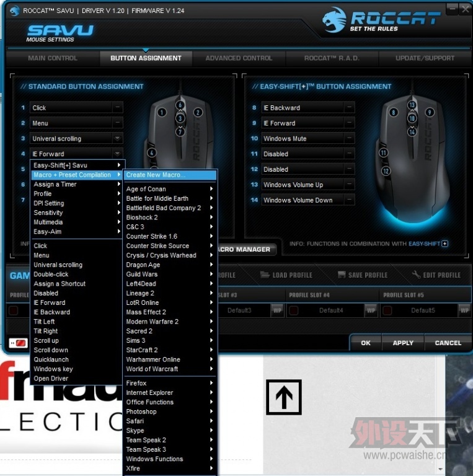
Task: Open dropdown for button 13 Windows Volume Up
Action: (x=350, y=185)
